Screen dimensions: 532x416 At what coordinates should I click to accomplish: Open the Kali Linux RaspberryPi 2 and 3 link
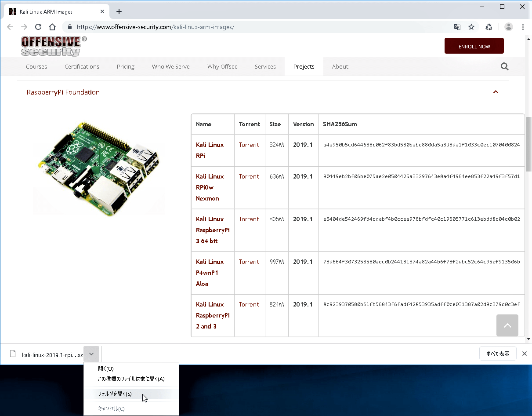pyautogui.click(x=213, y=315)
